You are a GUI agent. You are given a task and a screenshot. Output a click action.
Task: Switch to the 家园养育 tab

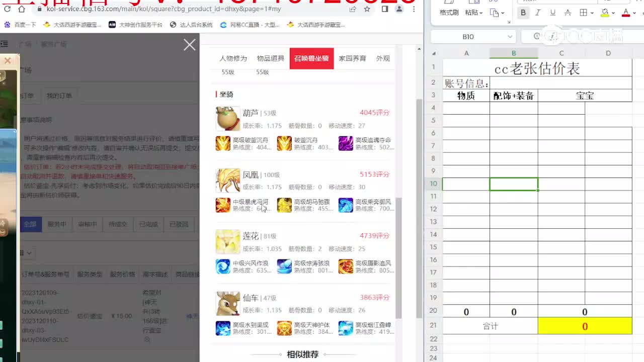coord(352,58)
